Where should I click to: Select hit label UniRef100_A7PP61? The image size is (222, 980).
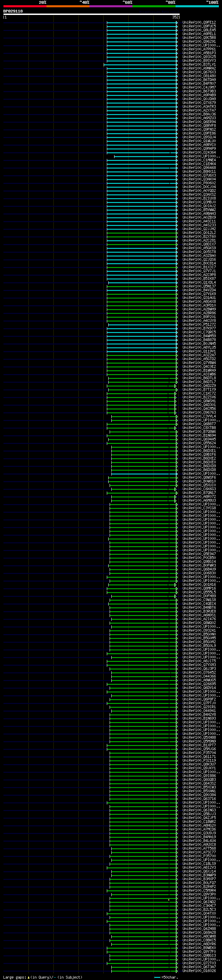tap(199, 49)
